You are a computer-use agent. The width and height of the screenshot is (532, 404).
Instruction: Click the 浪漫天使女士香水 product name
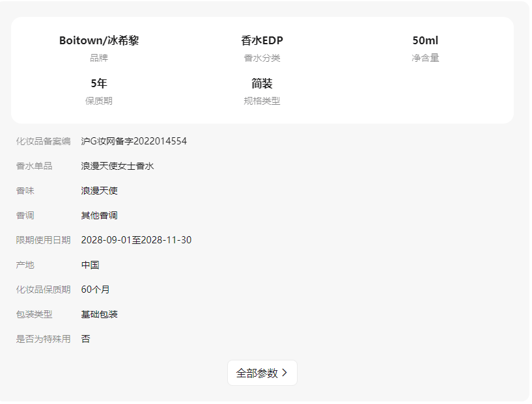pyautogui.click(x=117, y=166)
